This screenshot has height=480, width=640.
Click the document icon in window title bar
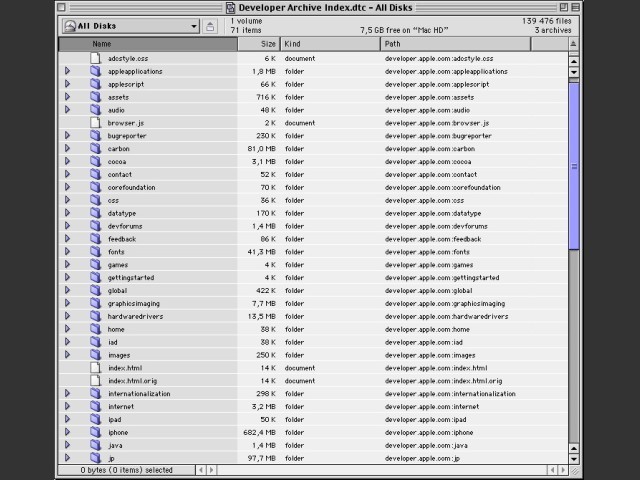pos(231,7)
